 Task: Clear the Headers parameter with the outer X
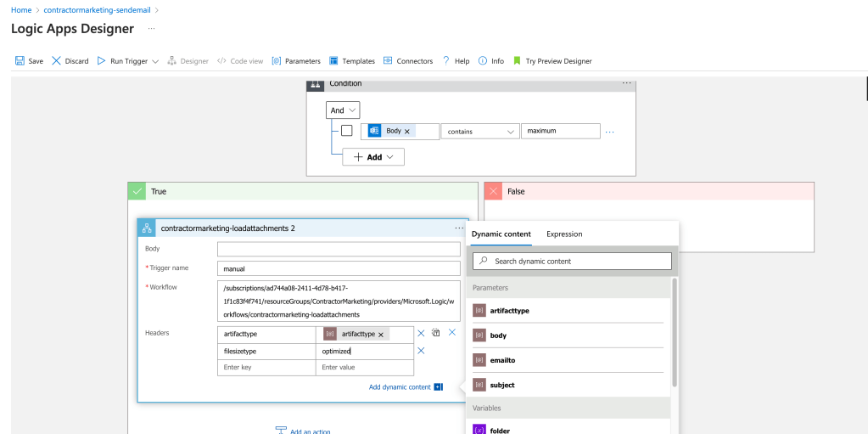[x=452, y=332]
